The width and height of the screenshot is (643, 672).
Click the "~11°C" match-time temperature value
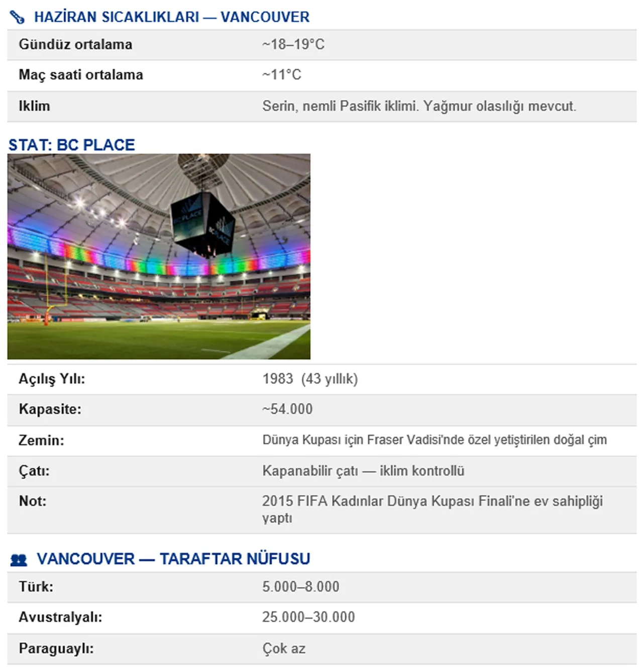click(282, 75)
